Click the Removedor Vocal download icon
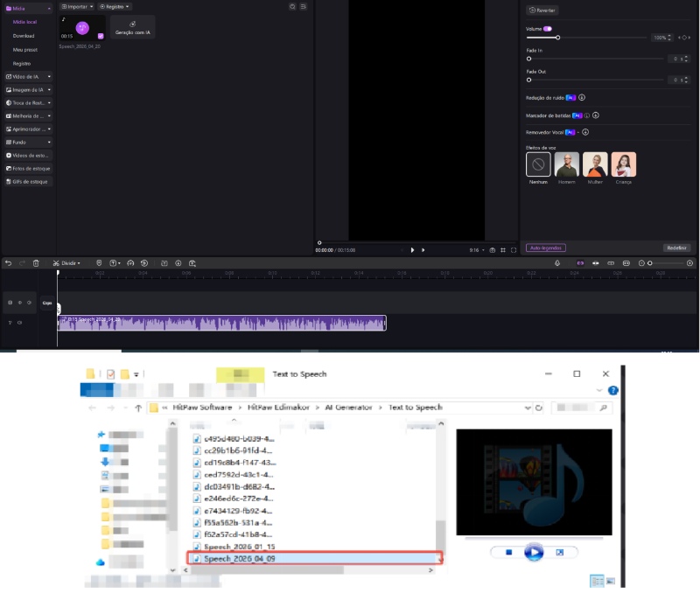 [x=585, y=132]
